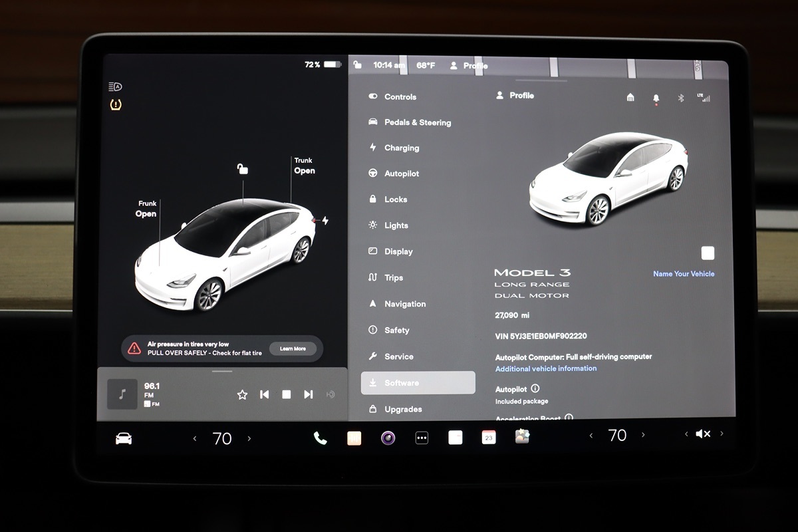Screen dimensions: 798x532
Task: Favorite the 96.1 FM station with star
Action: (242, 394)
